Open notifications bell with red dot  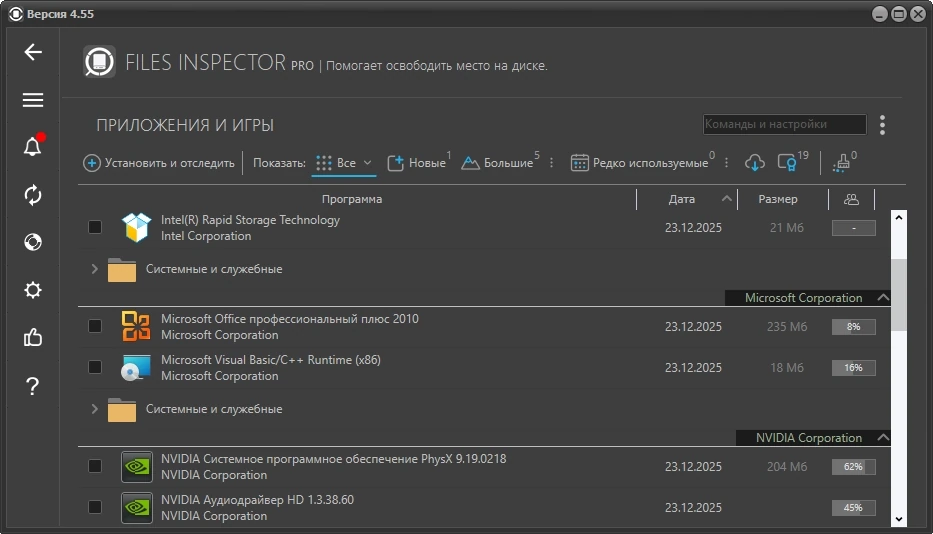click(33, 146)
